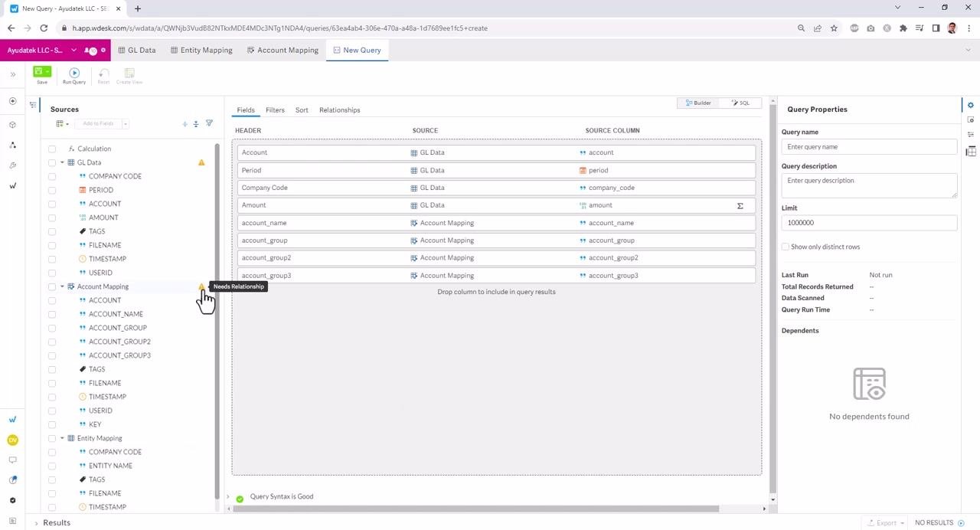This screenshot has width=980, height=530.
Task: Open the Add to Fields dropdown arrow
Action: 125,123
